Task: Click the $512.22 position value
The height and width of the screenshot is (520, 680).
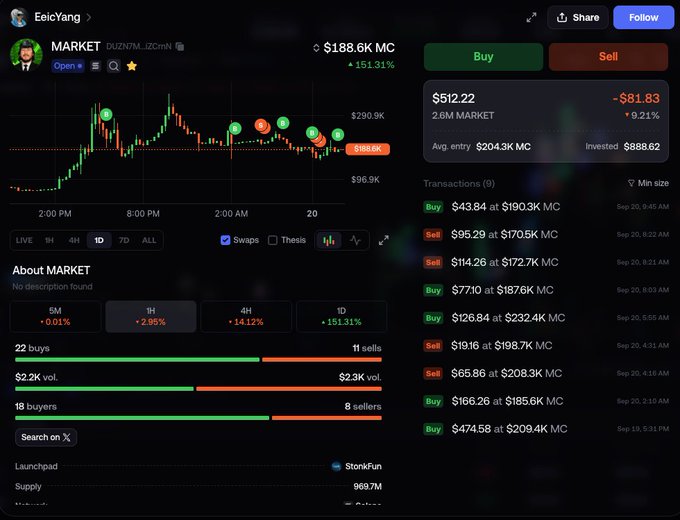Action: pos(453,98)
